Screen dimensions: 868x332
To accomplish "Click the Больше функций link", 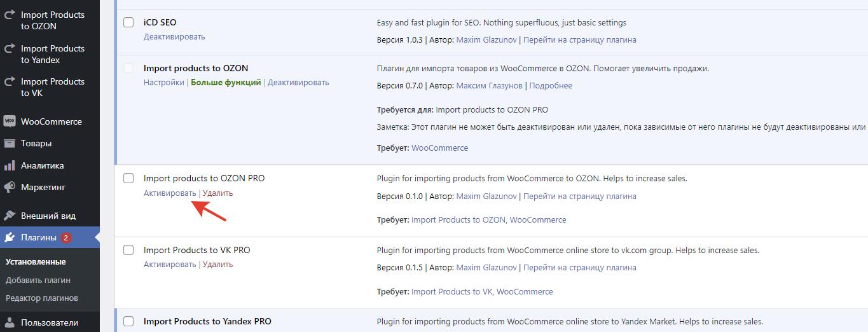I will 226,83.
